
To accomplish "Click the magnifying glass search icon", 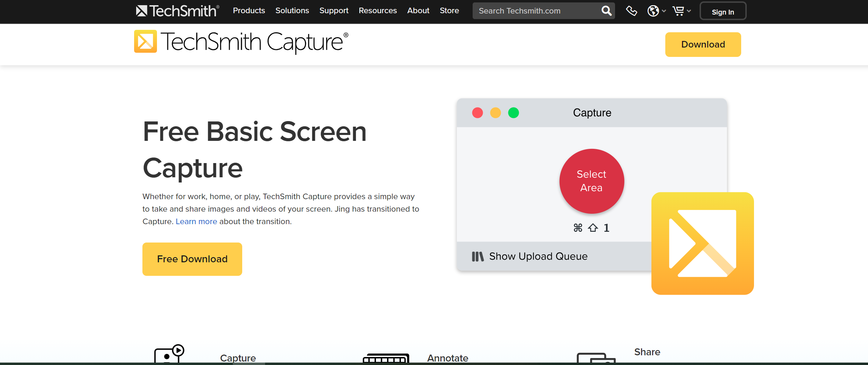I will (x=606, y=11).
